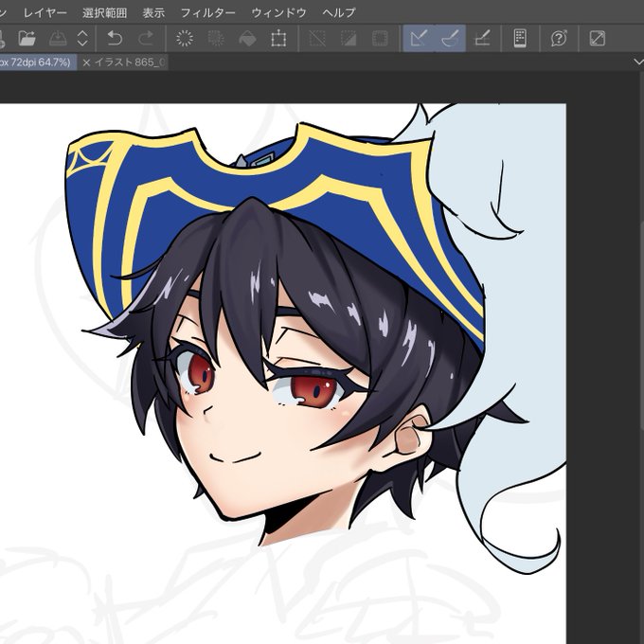Open the ウィンドウ menu
644x644 pixels.
278,12
